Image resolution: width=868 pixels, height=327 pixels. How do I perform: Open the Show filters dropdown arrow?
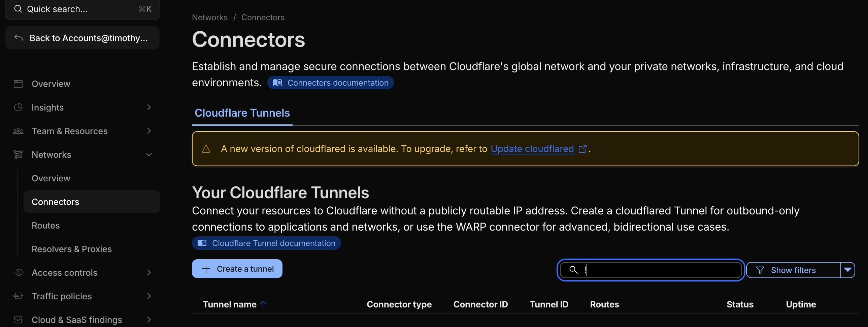pos(847,270)
